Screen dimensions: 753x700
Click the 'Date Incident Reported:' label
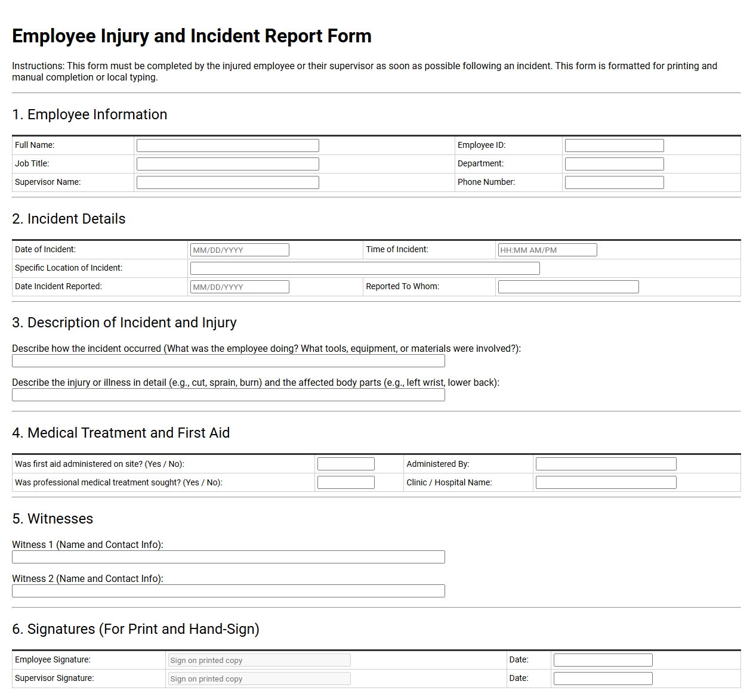pos(58,286)
